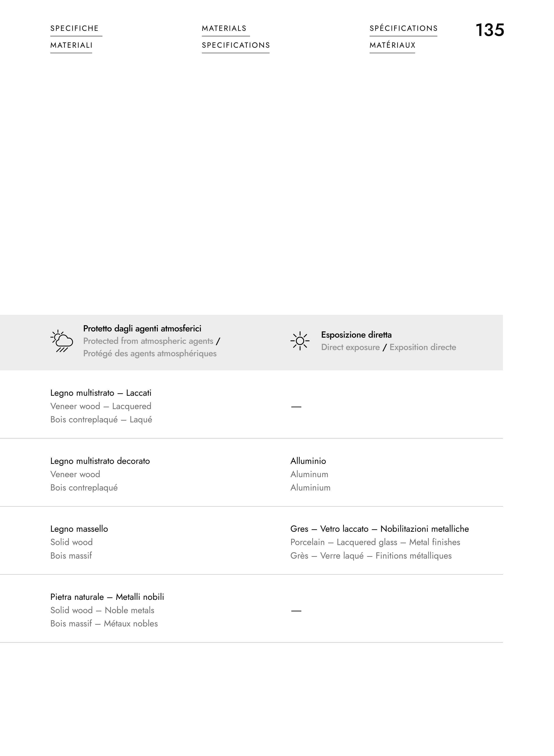Click the SPECIFICHE heading
554x756 pixels.
[x=74, y=29]
